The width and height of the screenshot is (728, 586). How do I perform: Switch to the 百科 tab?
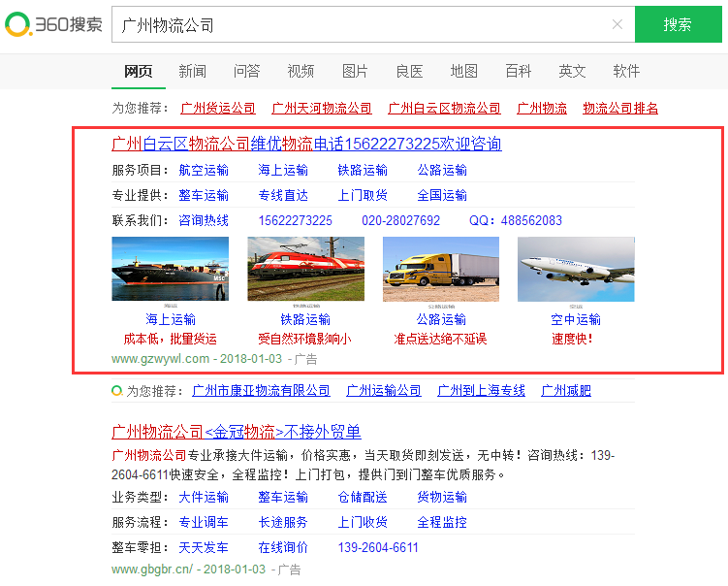click(x=518, y=71)
